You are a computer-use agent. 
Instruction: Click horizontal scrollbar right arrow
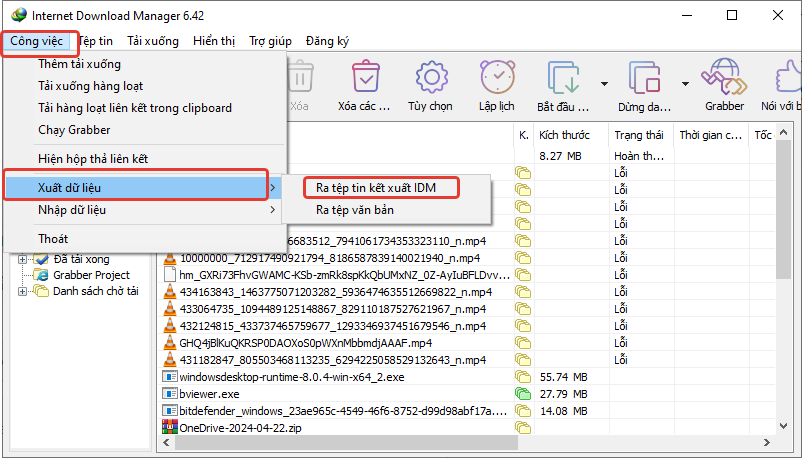tap(766, 442)
